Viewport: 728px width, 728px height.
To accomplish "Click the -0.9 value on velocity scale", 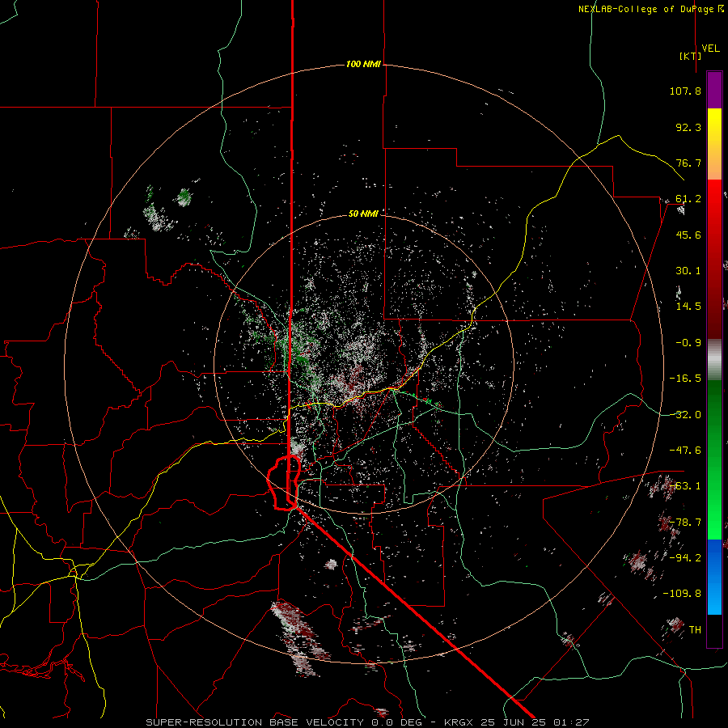I will pos(688,343).
